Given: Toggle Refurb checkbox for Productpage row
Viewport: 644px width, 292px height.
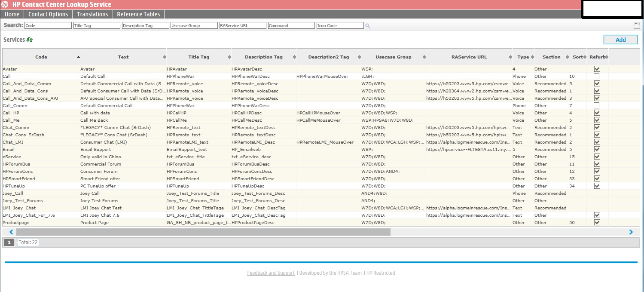Looking at the screenshot, I should tap(597, 222).
